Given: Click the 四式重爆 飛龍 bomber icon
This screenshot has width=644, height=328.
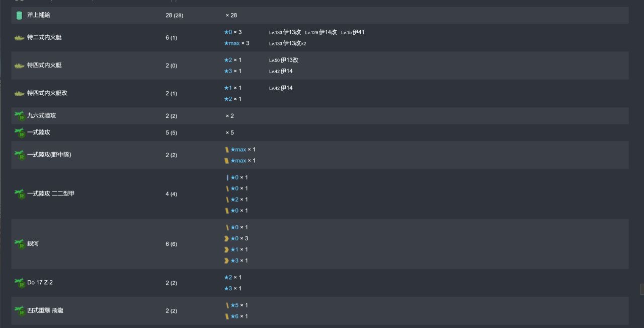Looking at the screenshot, I should 20,311.
